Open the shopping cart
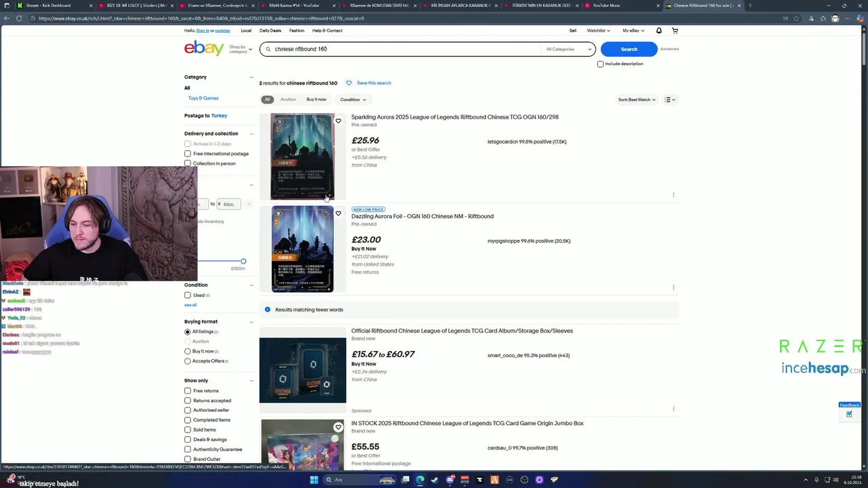Viewport: 868px width, 488px height. click(x=675, y=30)
